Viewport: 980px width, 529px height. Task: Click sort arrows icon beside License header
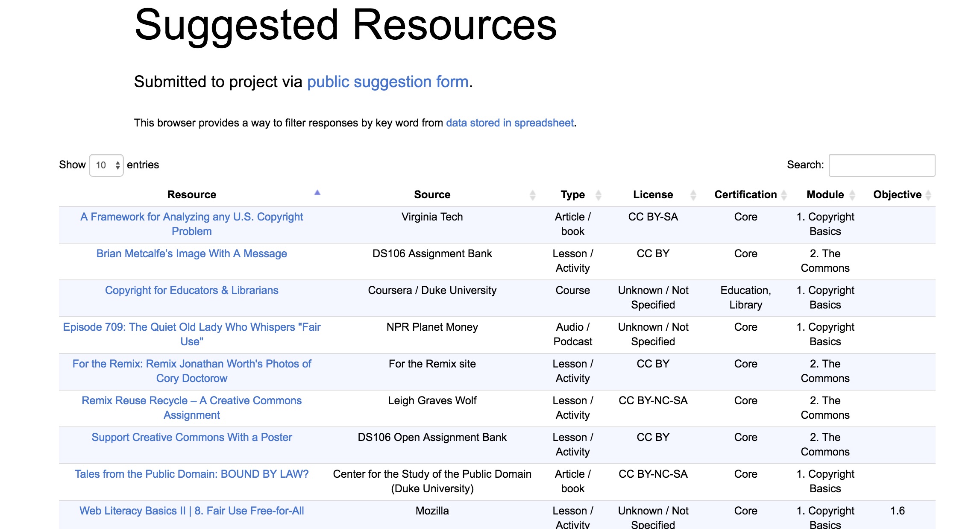coord(693,195)
